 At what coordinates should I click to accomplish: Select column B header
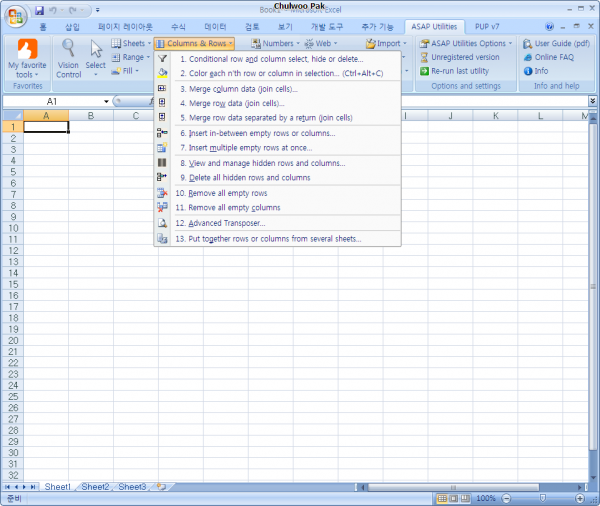pyautogui.click(x=91, y=115)
